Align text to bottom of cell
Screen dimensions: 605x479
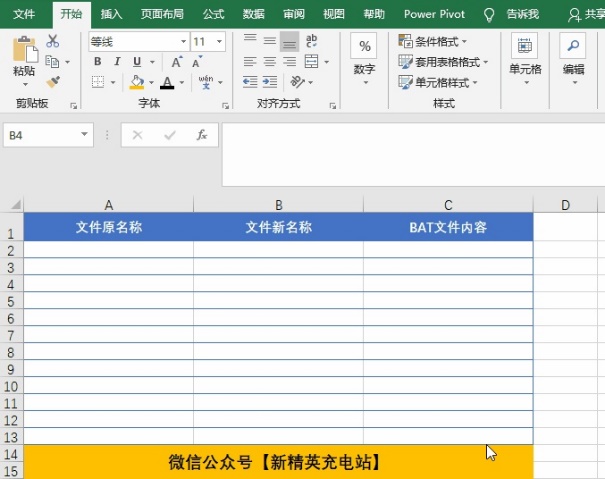click(x=289, y=41)
